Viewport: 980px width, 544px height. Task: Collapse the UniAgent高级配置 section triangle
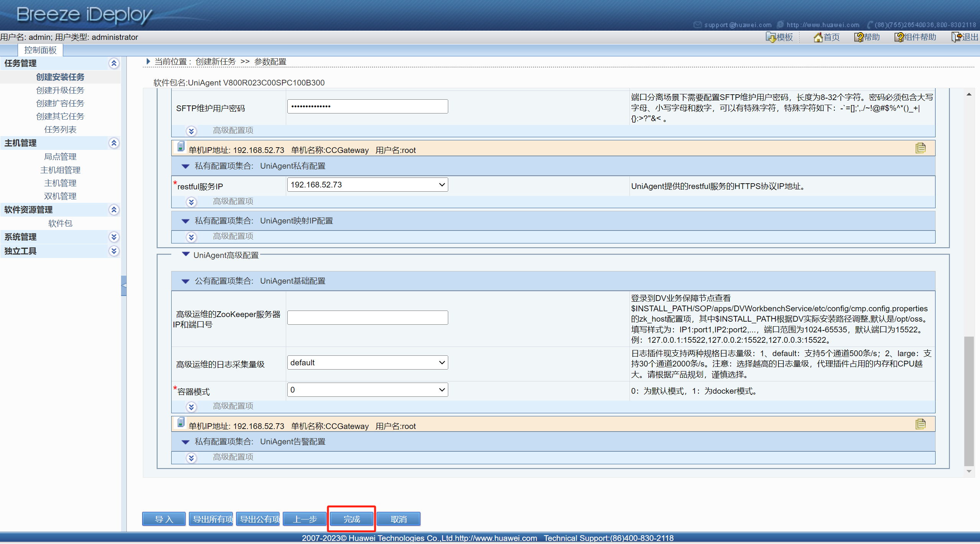tap(186, 254)
